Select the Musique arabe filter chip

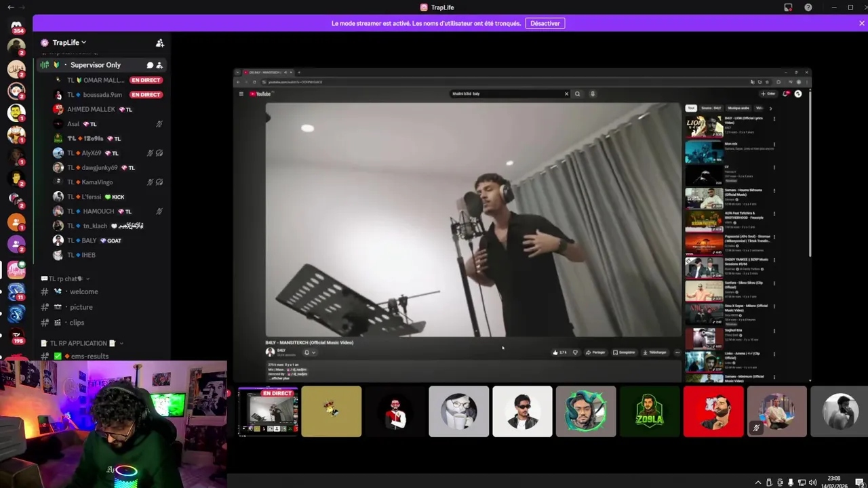[x=738, y=108]
